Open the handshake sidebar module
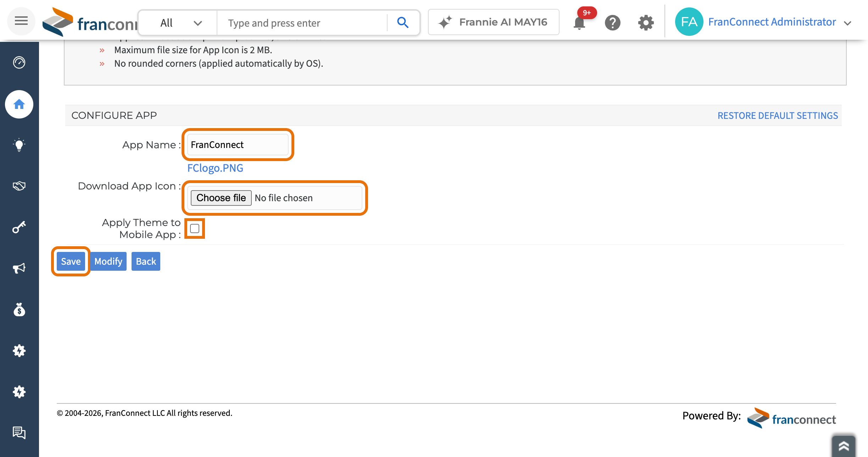868x457 pixels. 19,186
